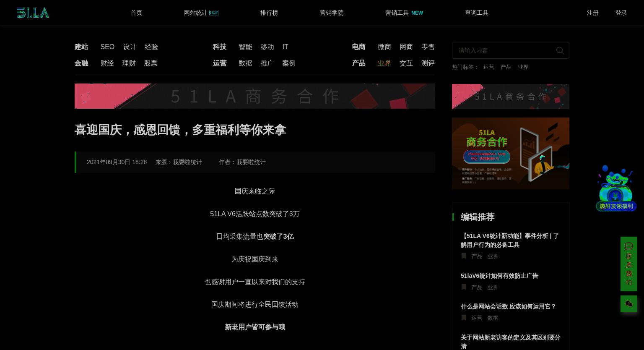This screenshot has height=350, width=644.
Task: Click the date 2021年09月30日 18:28
Action: click(x=117, y=162)
